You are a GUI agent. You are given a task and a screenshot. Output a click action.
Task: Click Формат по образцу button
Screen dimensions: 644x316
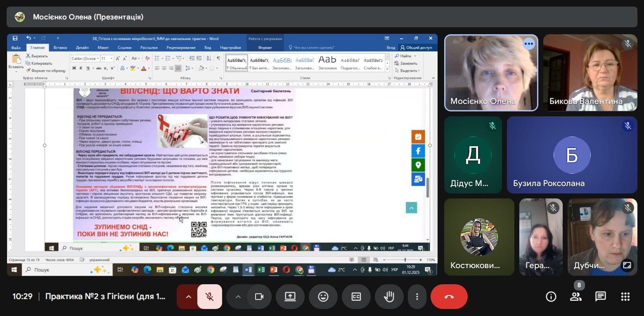point(45,71)
